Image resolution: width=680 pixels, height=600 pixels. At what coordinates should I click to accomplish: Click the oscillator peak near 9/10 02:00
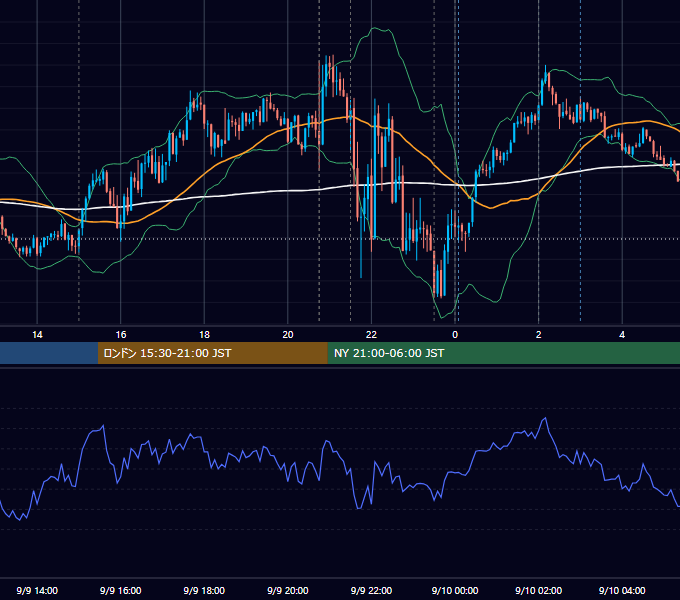(x=545, y=418)
